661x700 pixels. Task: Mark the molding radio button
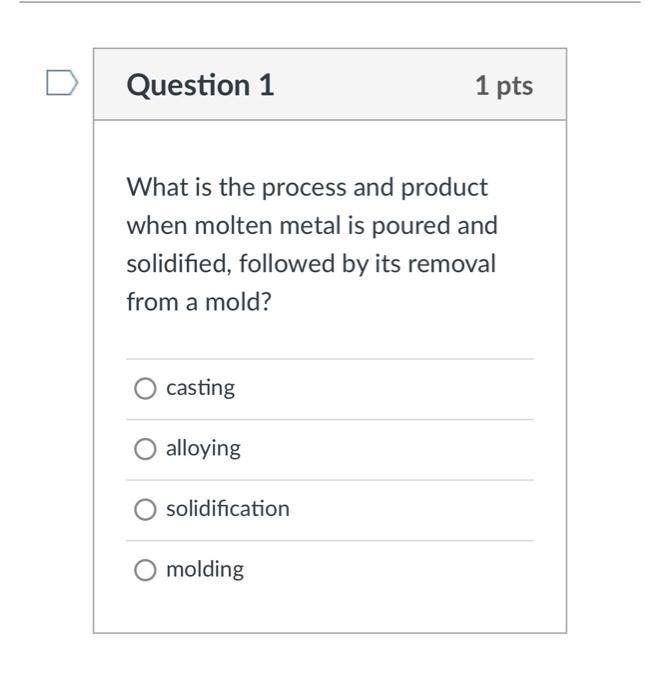(x=145, y=570)
